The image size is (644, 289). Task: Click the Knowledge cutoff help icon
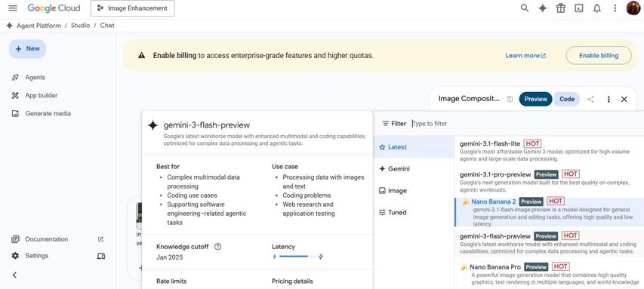[x=217, y=247]
